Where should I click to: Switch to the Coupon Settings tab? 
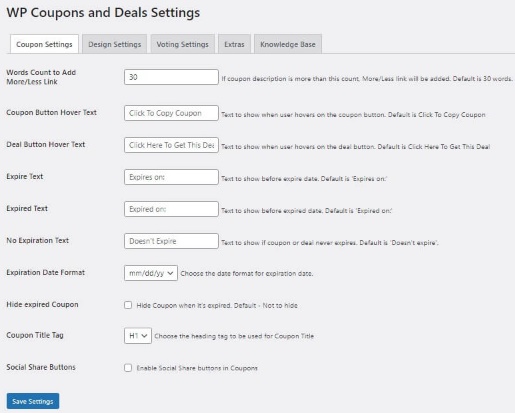[44, 44]
